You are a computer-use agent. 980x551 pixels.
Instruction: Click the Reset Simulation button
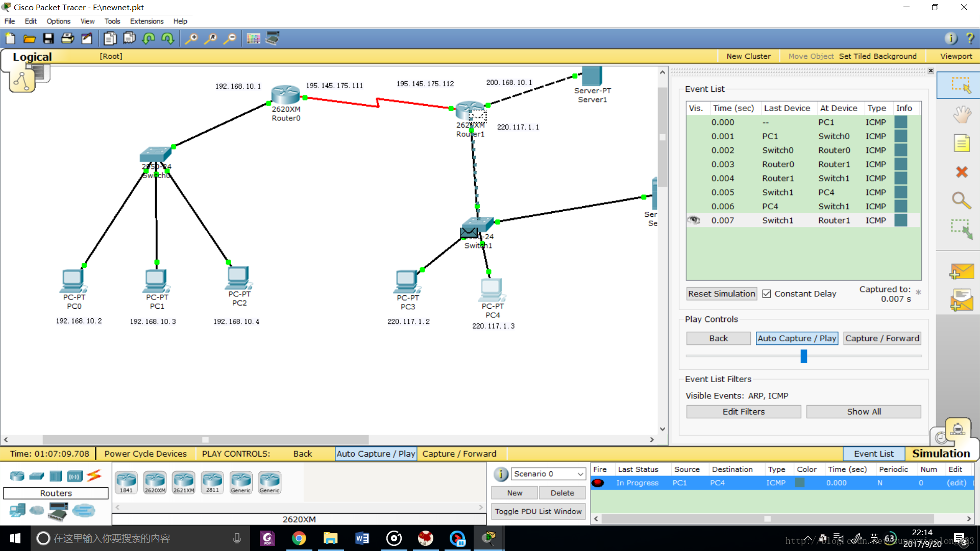(722, 293)
